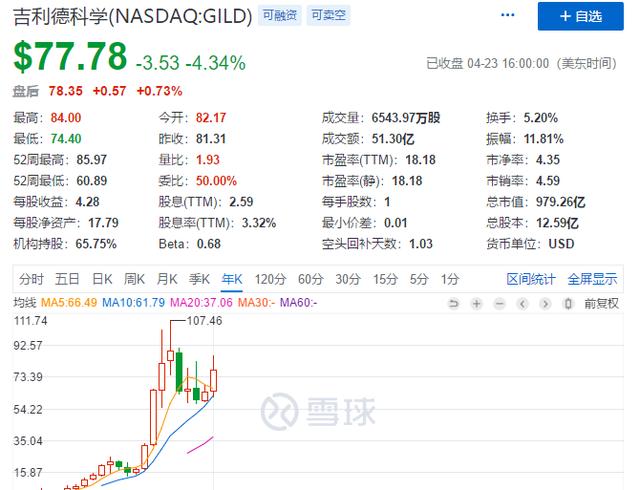Screen dimensions: 640x490
Task: Click the 市盈率(TTM) value 18.18
Action: tap(420, 160)
